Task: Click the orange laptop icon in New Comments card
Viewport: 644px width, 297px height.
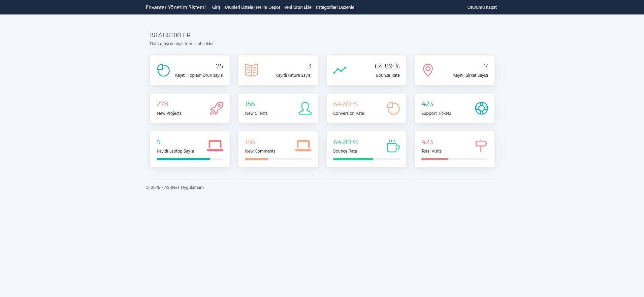Action: click(303, 146)
